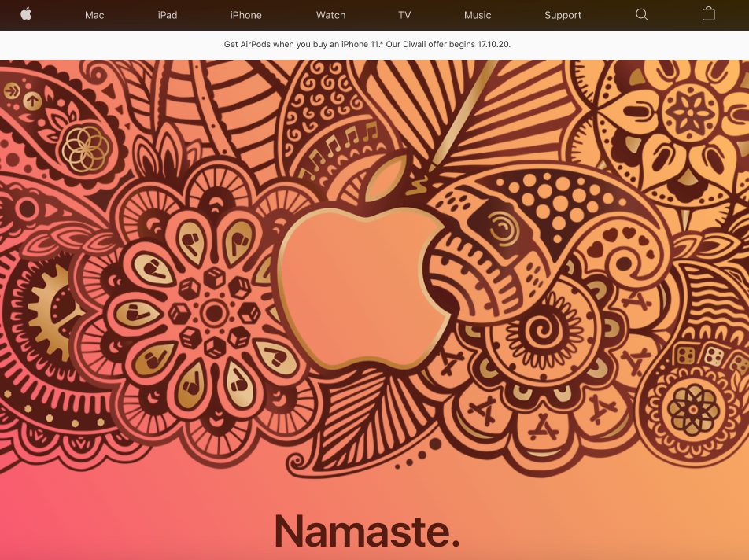Open the Mac menu
Viewport: 749px width, 560px height.
tap(94, 15)
